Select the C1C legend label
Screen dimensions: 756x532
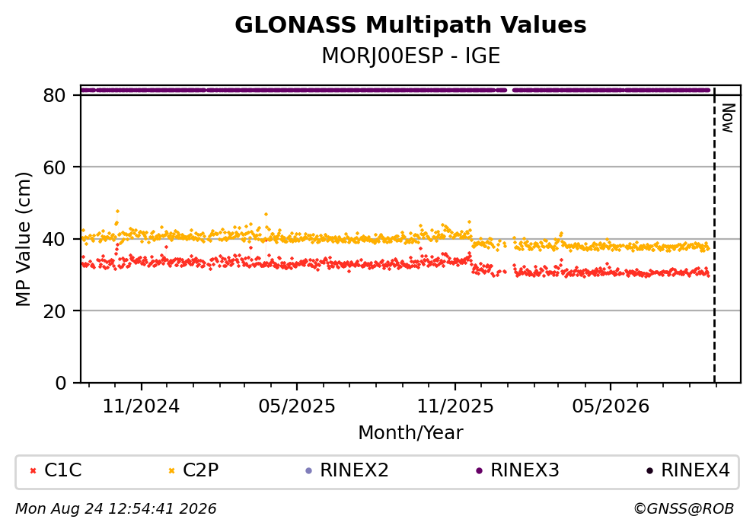(x=62, y=470)
